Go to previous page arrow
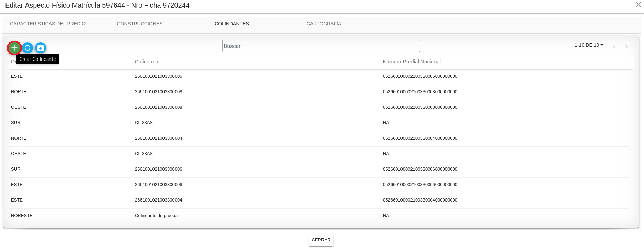The height and width of the screenshot is (250, 644). 614,46
